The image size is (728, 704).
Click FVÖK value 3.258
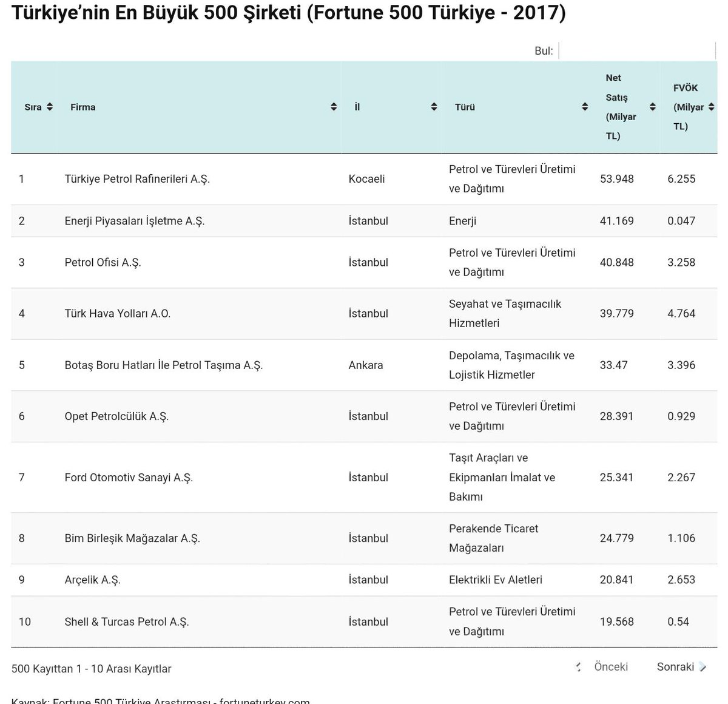click(x=681, y=262)
